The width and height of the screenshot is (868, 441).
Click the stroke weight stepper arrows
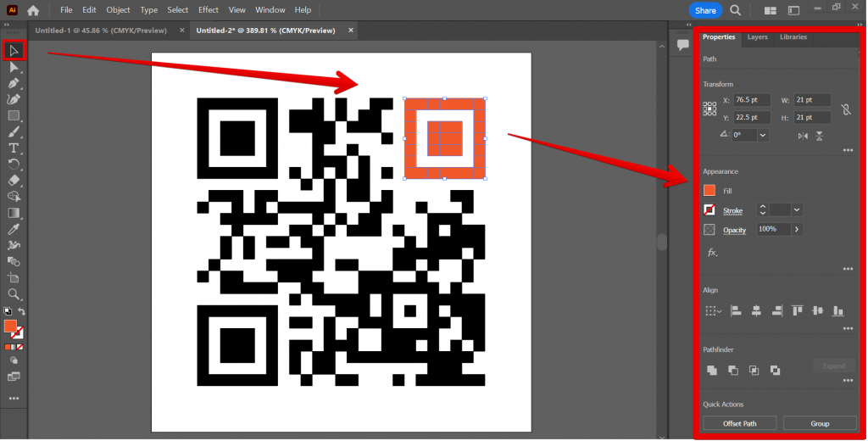click(x=762, y=210)
